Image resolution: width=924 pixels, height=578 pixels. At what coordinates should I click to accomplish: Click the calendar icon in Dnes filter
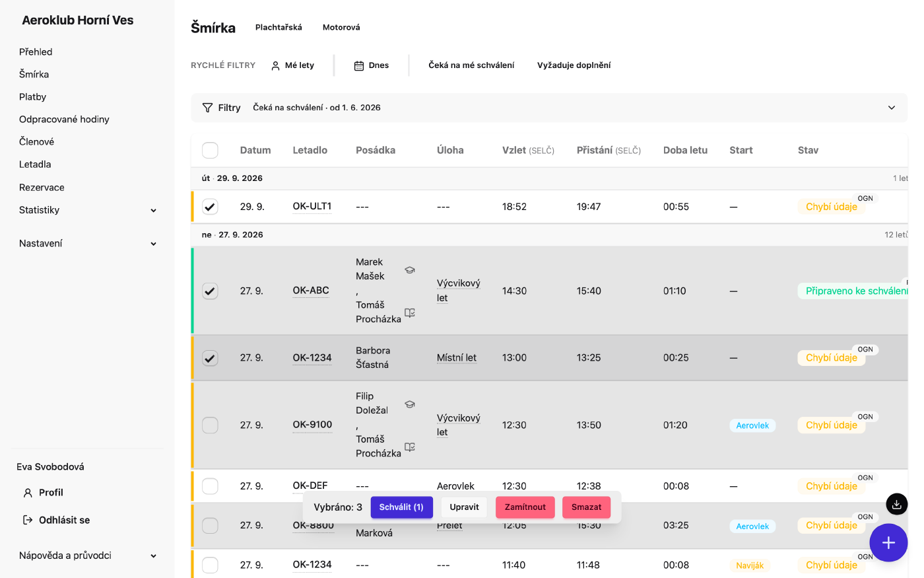pos(359,65)
